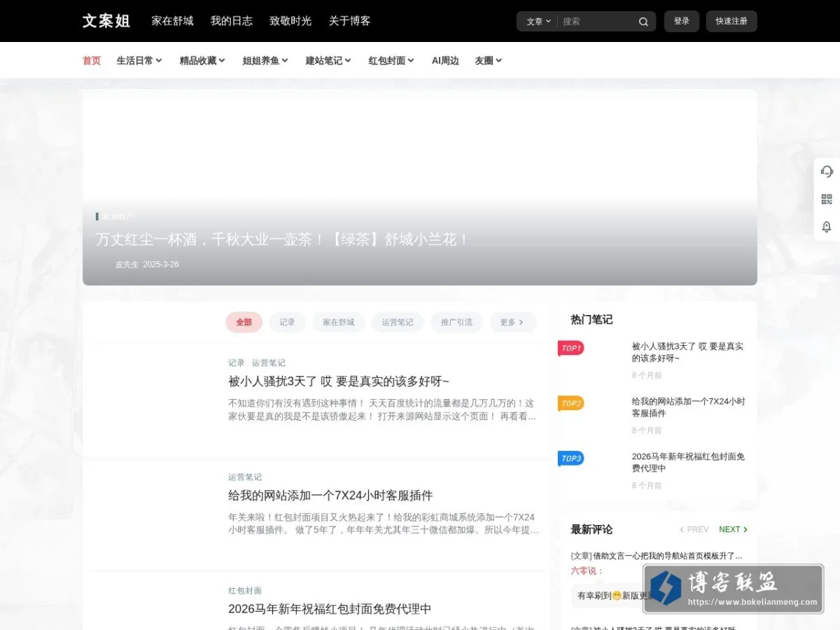Click the commenter name 六零说
This screenshot has width=840, height=630.
[x=585, y=570]
